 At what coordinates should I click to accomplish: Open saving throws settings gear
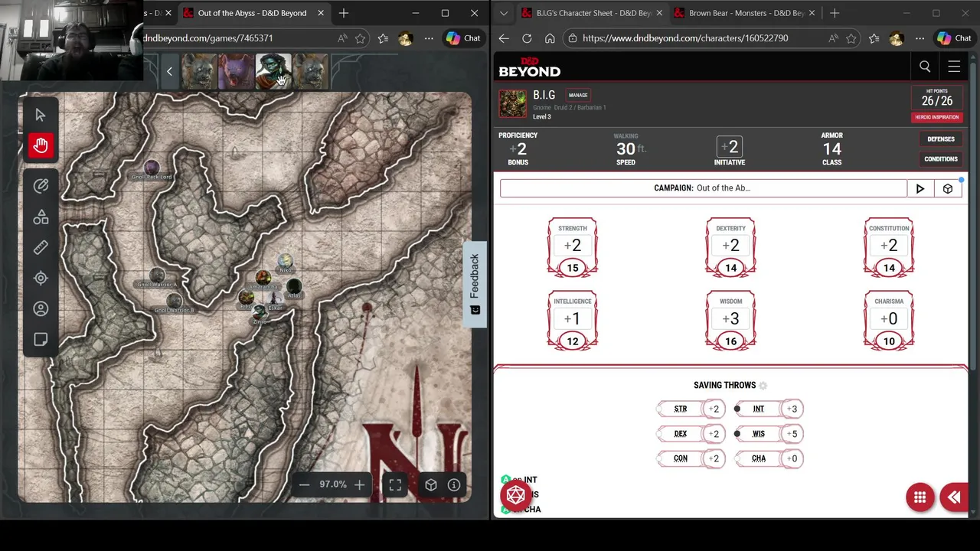[x=763, y=386]
